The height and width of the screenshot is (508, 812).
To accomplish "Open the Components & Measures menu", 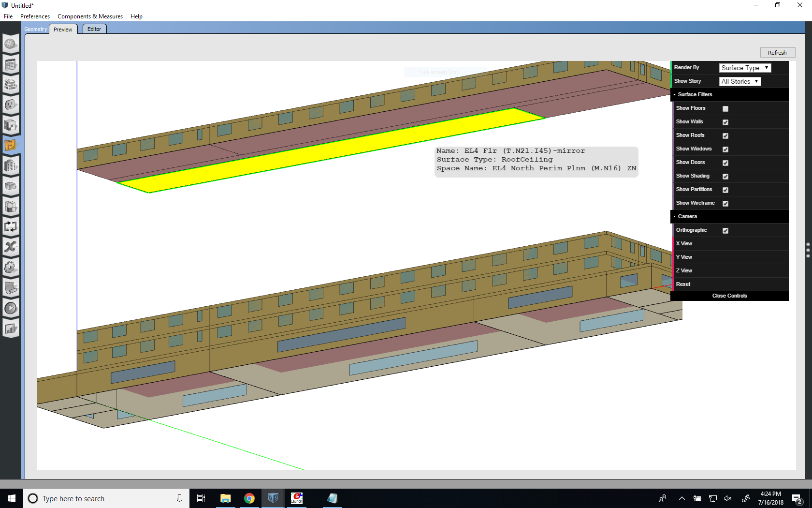I will click(x=90, y=16).
